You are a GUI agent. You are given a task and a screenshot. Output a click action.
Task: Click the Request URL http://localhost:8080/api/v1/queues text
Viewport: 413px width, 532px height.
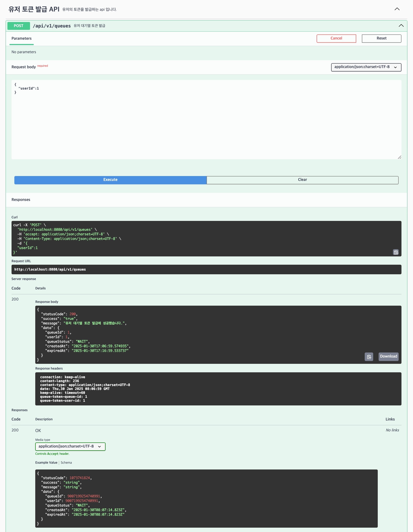pos(50,269)
